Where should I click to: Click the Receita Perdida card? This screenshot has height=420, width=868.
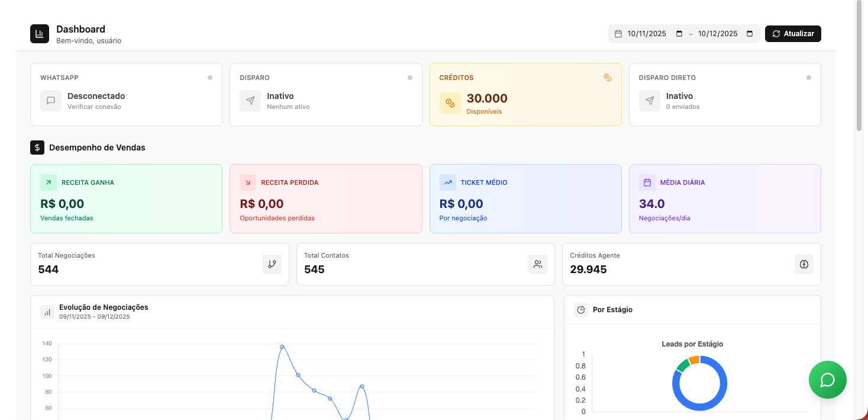[325, 198]
